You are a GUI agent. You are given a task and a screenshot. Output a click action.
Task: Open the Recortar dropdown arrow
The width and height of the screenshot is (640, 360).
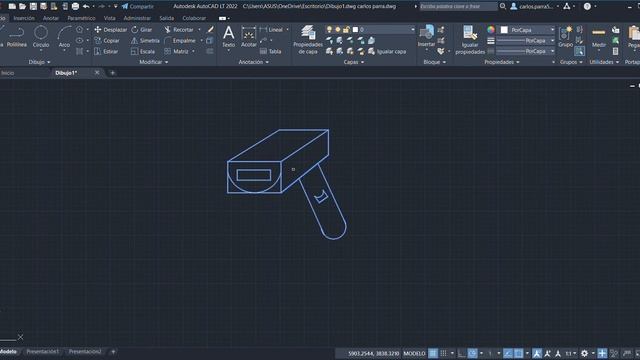pos(200,30)
